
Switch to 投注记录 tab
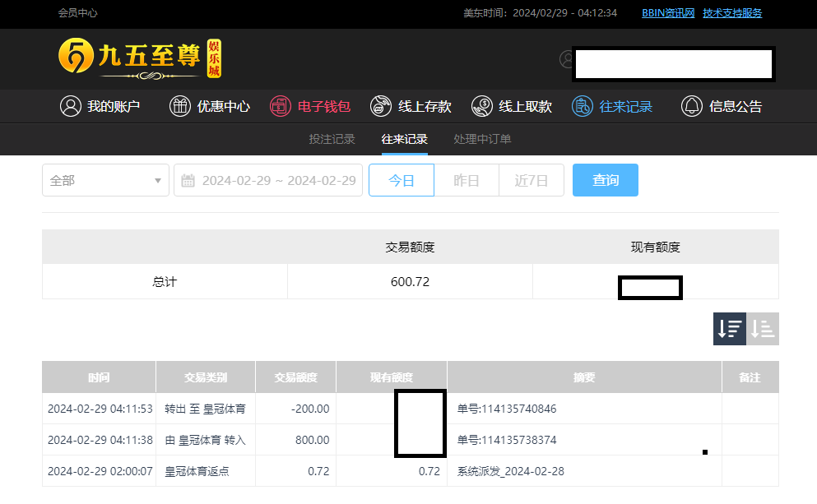click(x=332, y=139)
